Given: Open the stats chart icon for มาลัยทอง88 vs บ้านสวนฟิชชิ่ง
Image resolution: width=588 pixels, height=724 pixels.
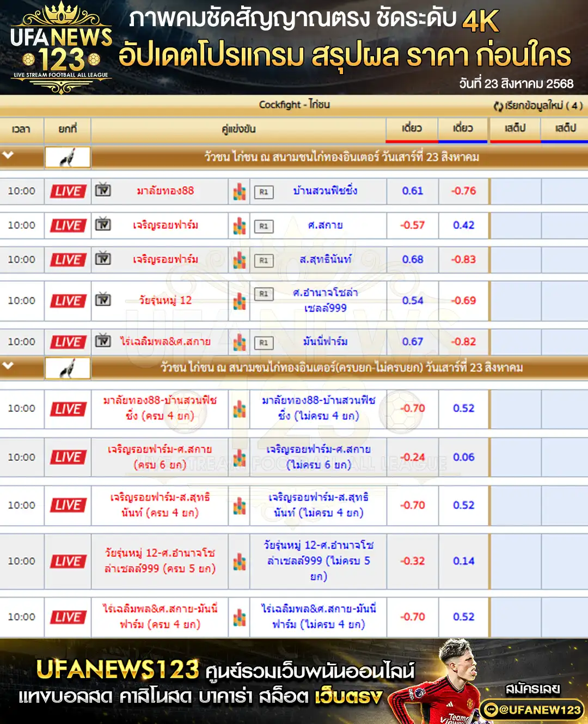Looking at the screenshot, I should click(240, 191).
